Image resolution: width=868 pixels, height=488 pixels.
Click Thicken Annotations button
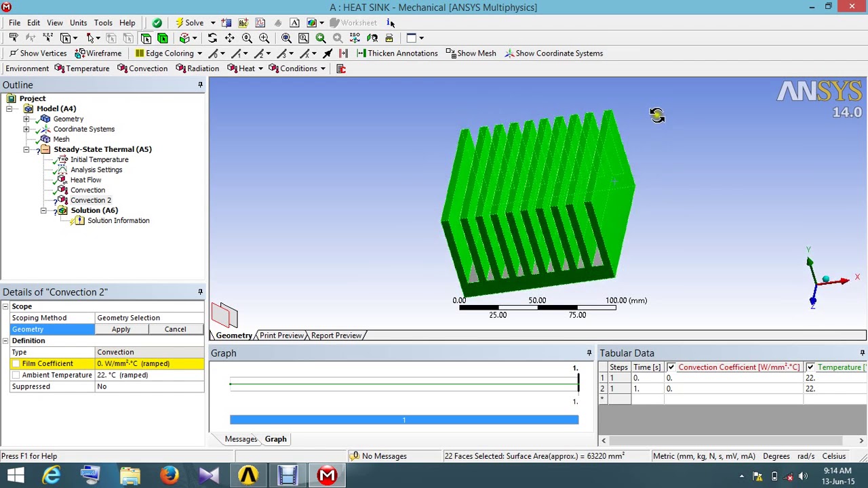(x=397, y=54)
